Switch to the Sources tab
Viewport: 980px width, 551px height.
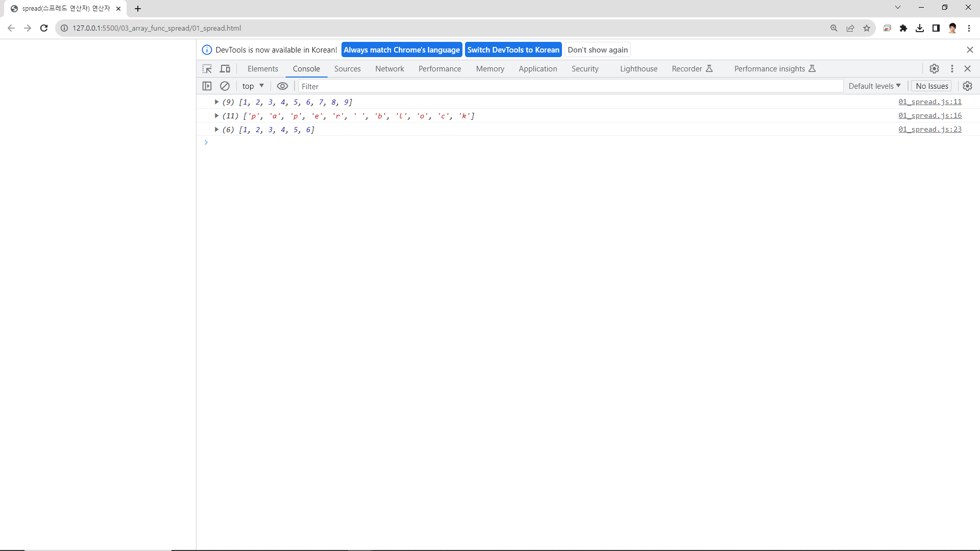(347, 69)
